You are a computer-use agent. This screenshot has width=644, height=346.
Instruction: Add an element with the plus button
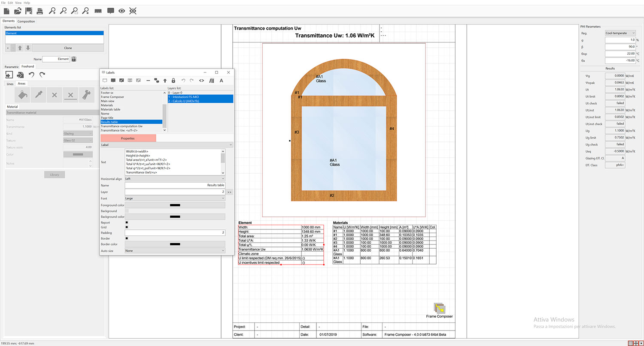coord(7,48)
